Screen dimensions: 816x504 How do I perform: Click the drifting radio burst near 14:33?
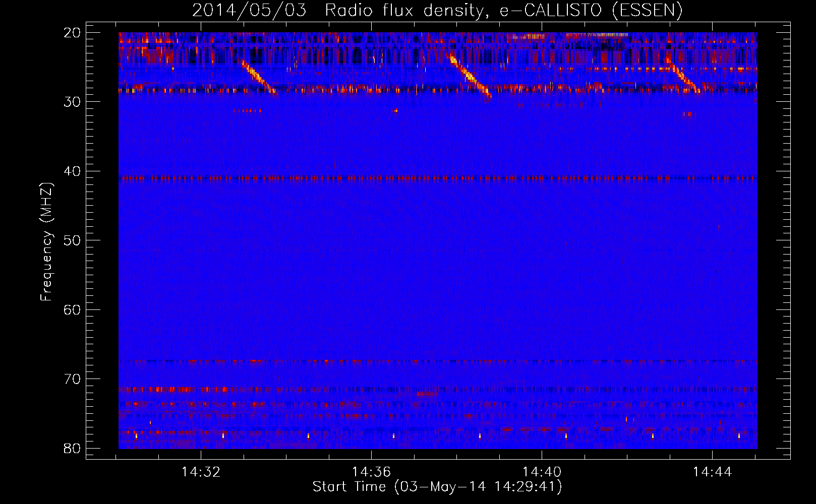(x=259, y=77)
